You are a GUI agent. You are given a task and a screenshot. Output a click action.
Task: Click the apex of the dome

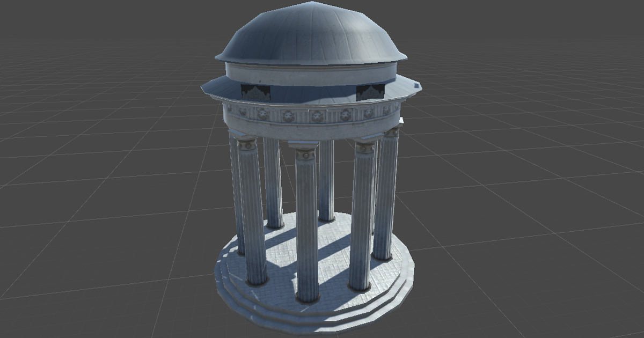pos(310,5)
